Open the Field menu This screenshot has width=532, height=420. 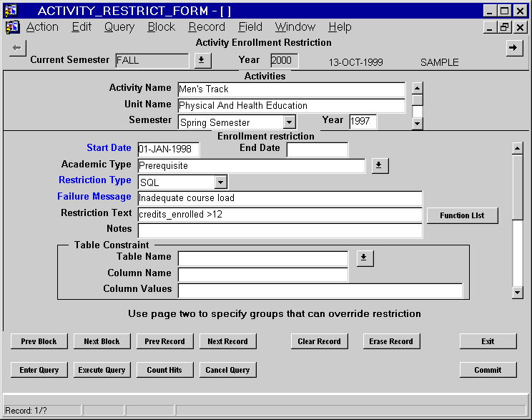250,26
